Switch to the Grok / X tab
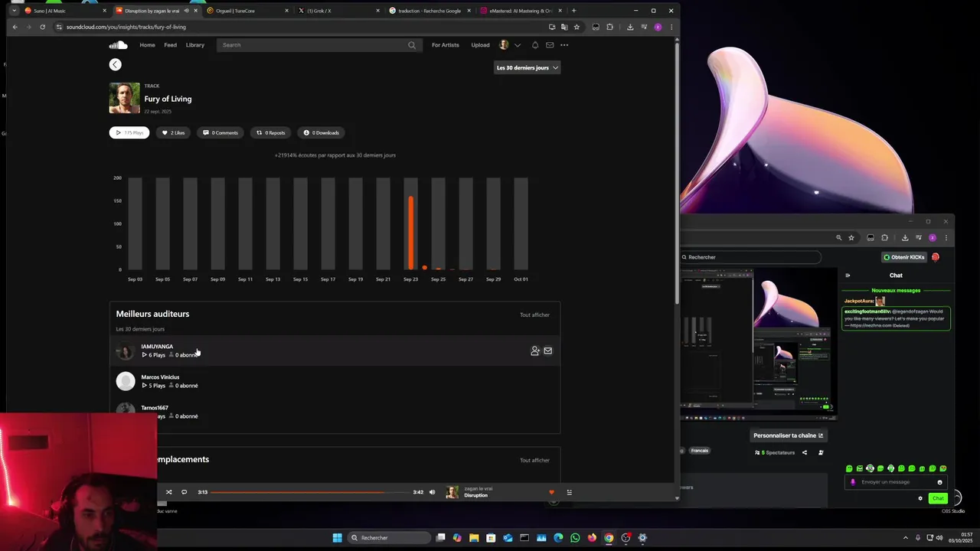This screenshot has width=980, height=551. [x=337, y=11]
